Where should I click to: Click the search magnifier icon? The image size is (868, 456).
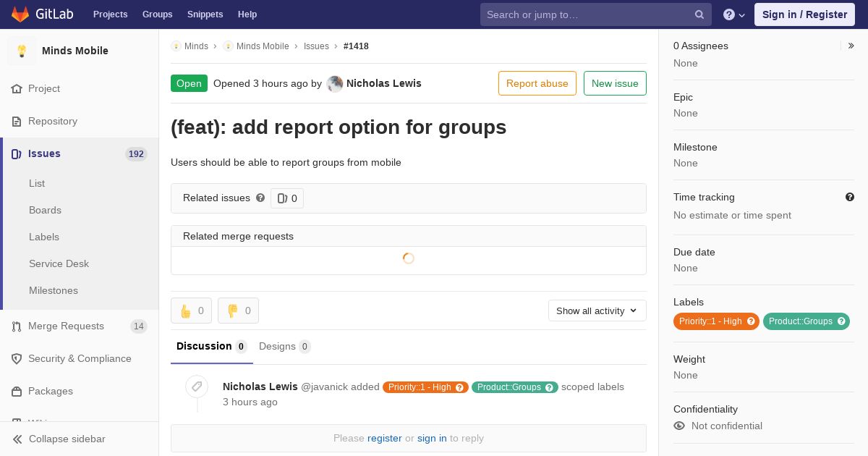(699, 14)
